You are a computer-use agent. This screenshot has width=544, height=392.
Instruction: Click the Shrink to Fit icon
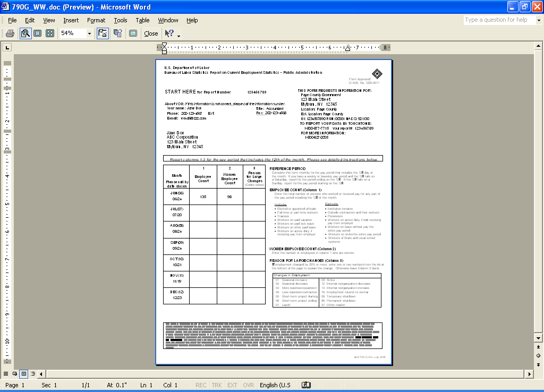coord(118,33)
